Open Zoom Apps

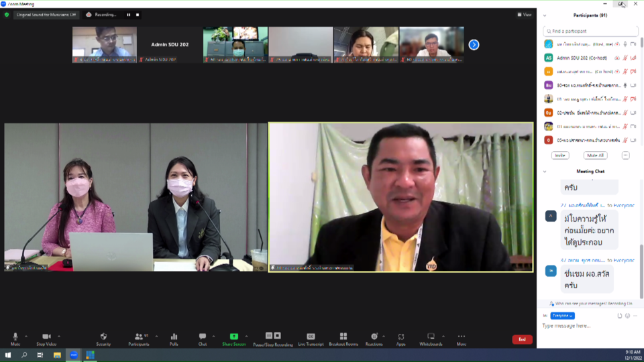pos(401,339)
